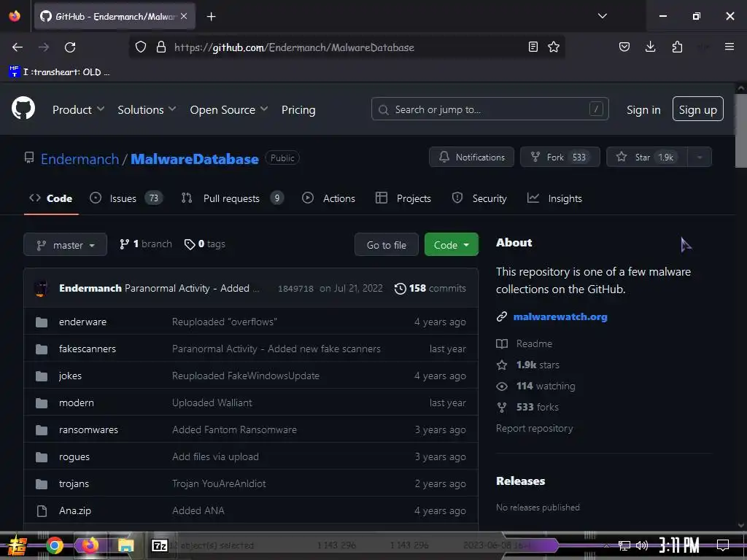Switch to the Issues tab

point(126,198)
